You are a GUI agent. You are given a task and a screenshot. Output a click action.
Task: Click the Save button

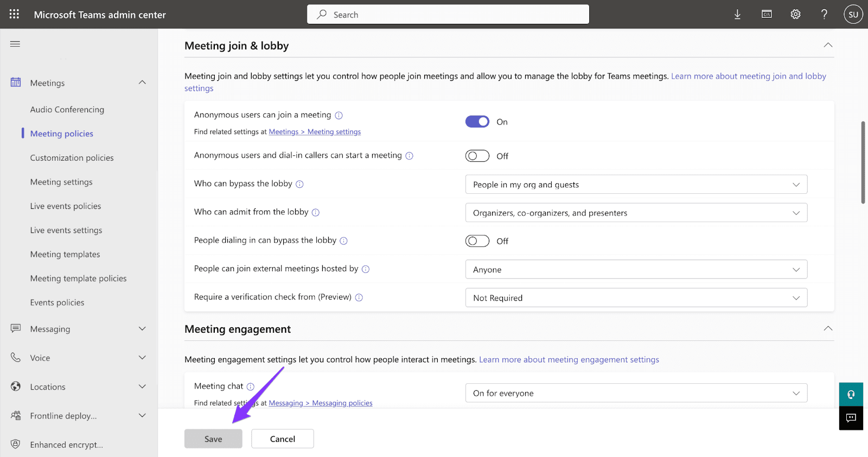click(213, 439)
